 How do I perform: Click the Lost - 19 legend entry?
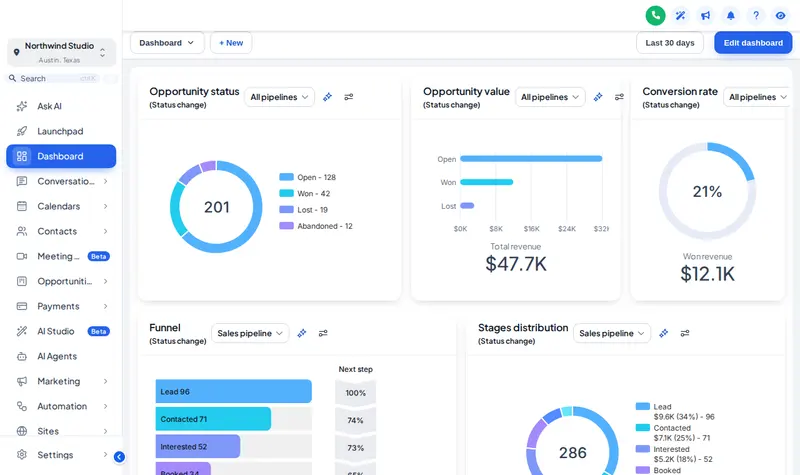[x=304, y=210]
